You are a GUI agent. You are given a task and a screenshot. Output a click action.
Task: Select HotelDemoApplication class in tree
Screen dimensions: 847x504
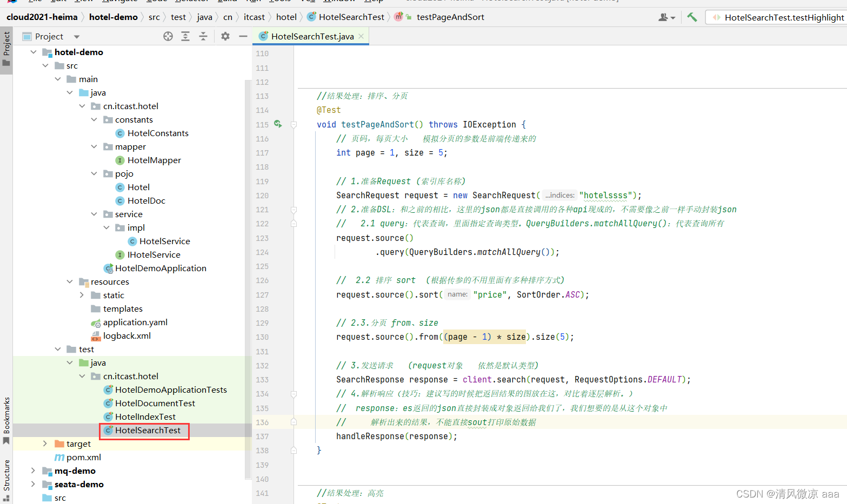coord(161,268)
